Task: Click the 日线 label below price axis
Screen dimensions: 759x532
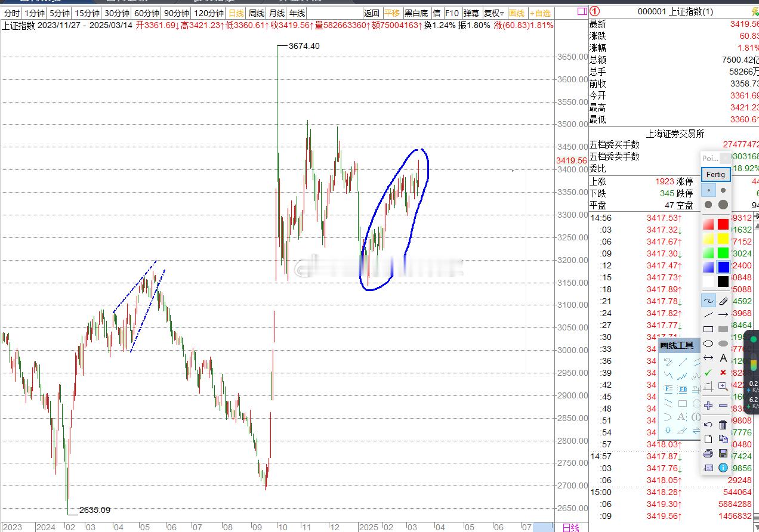Action: (x=571, y=527)
